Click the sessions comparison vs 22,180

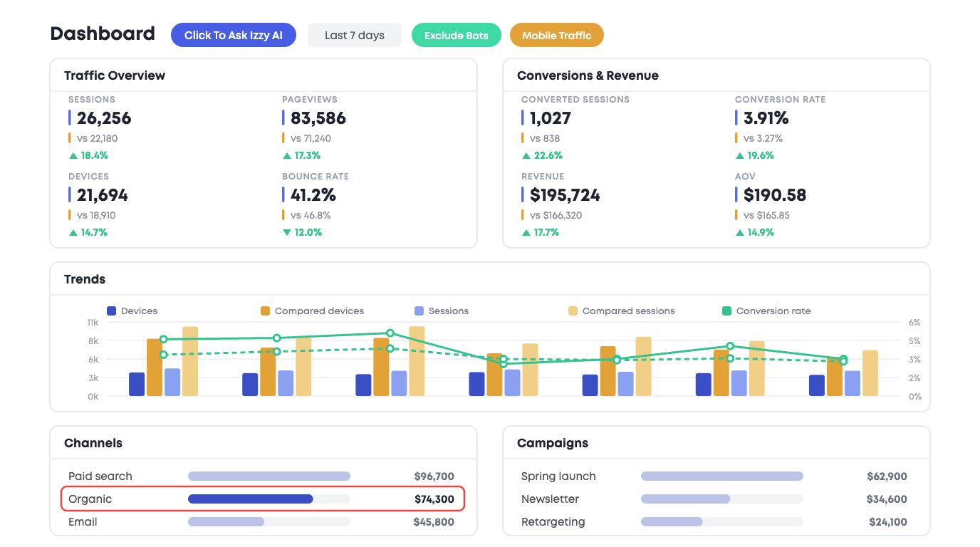pyautogui.click(x=97, y=138)
